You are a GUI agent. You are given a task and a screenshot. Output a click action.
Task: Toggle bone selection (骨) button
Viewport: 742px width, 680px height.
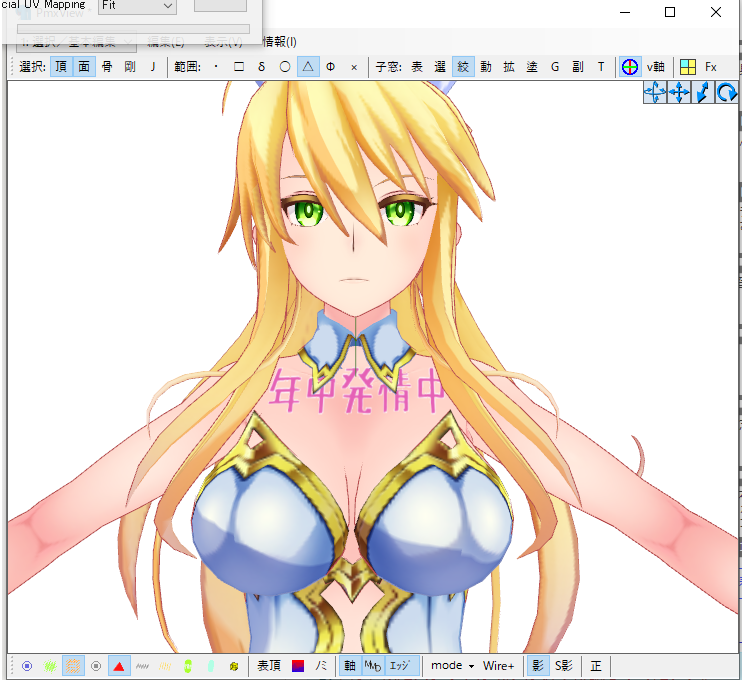[107, 67]
